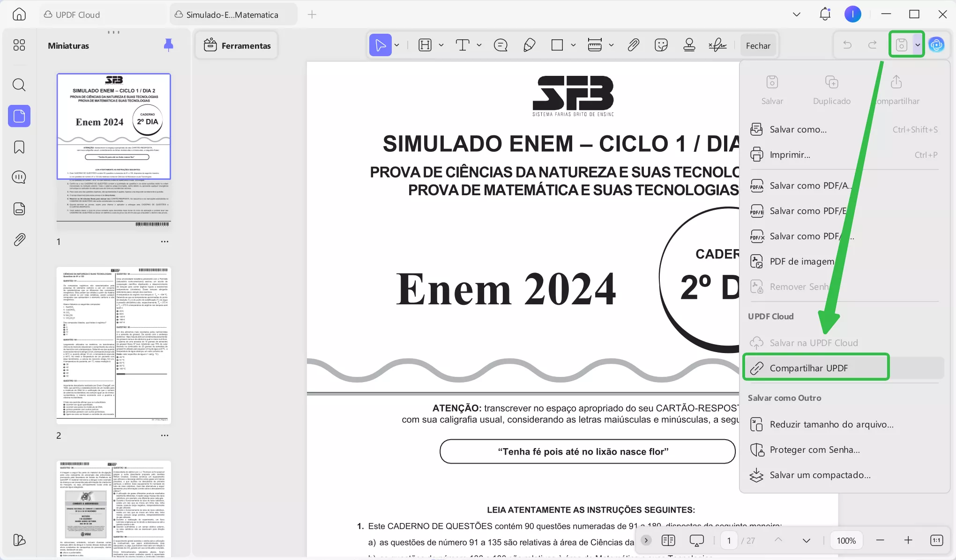Open the bookmarks panel in sidebar
Viewport: 956px width, 560px height.
tap(19, 147)
